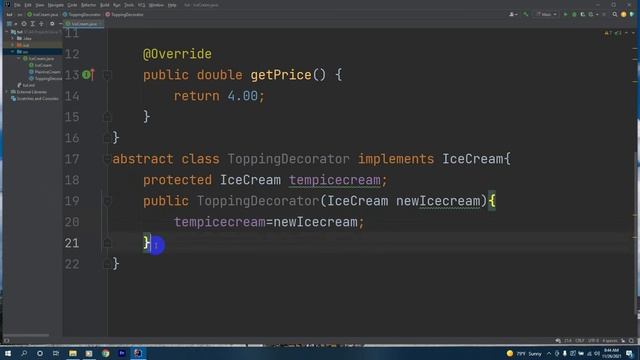This screenshot has height=360, width=640.
Task: Open the File menu
Action: tap(17, 5)
